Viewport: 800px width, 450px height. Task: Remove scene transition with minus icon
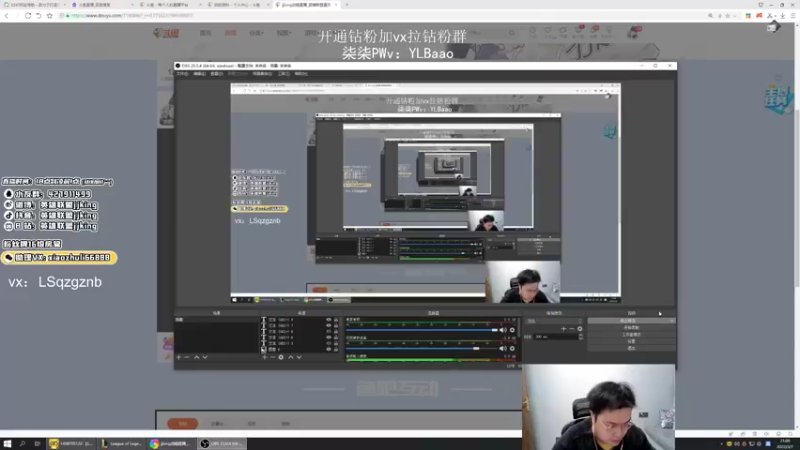tap(571, 329)
